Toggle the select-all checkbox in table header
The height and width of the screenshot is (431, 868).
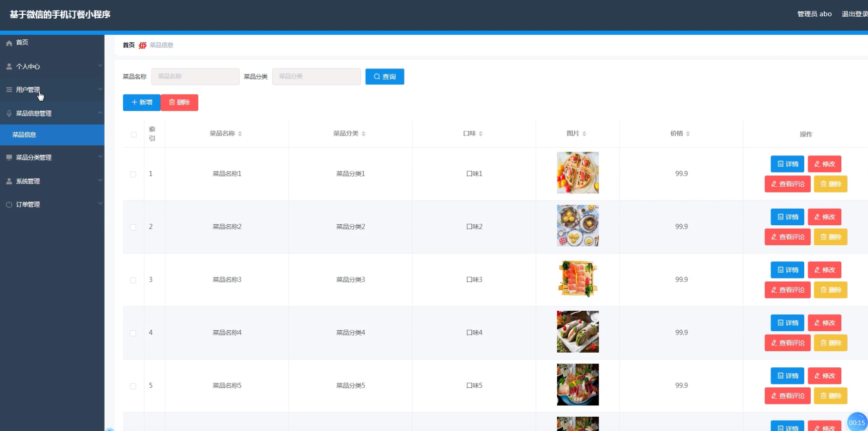pos(134,134)
